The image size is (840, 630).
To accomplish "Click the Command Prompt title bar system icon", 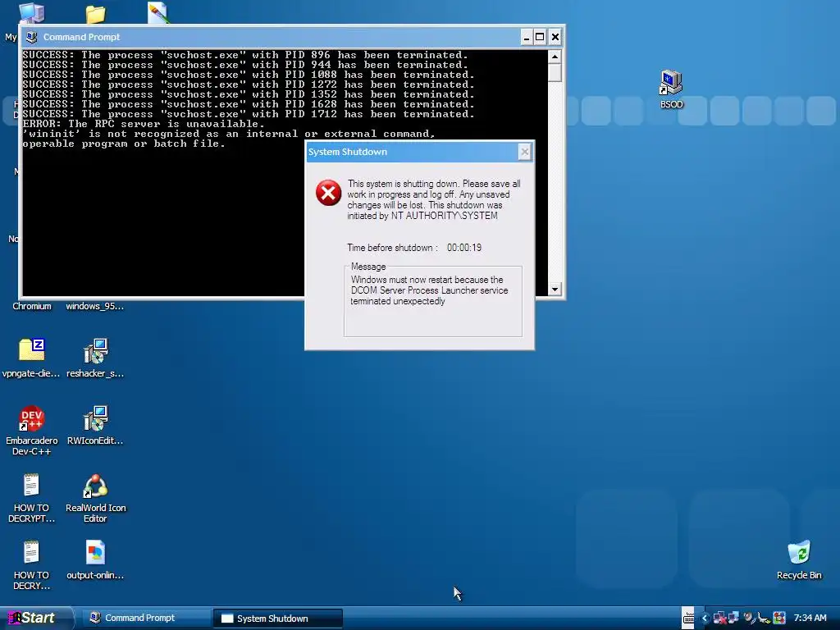I will (32, 37).
